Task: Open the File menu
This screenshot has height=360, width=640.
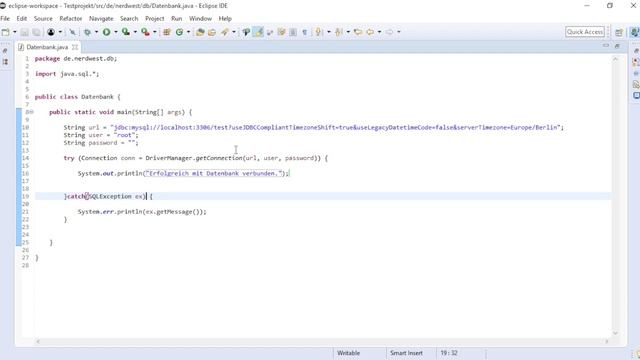Action: (5, 19)
